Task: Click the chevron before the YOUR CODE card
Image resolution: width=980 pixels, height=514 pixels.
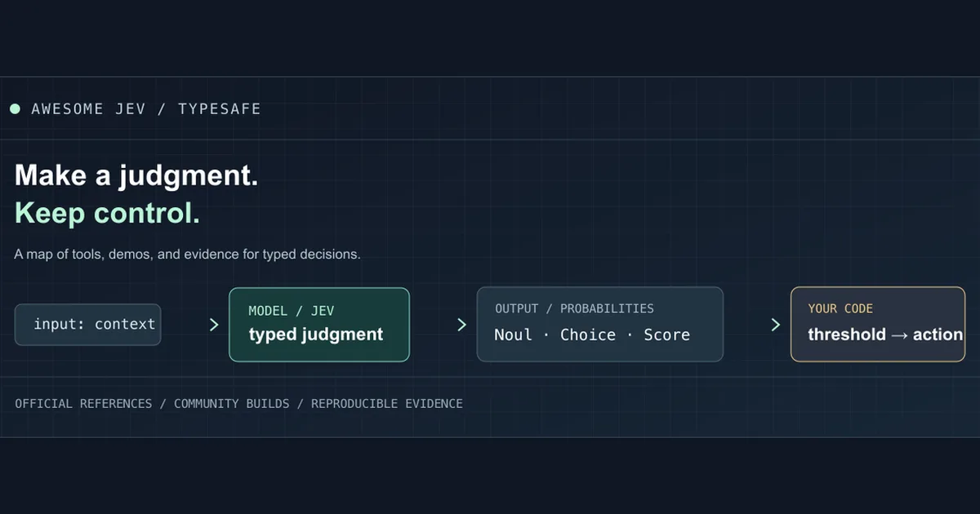Action: point(775,325)
